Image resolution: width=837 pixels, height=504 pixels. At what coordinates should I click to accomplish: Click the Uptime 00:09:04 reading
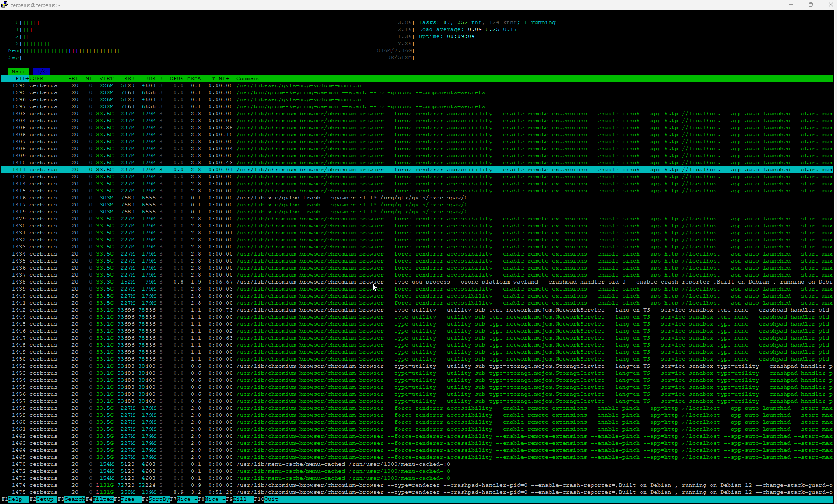446,36
